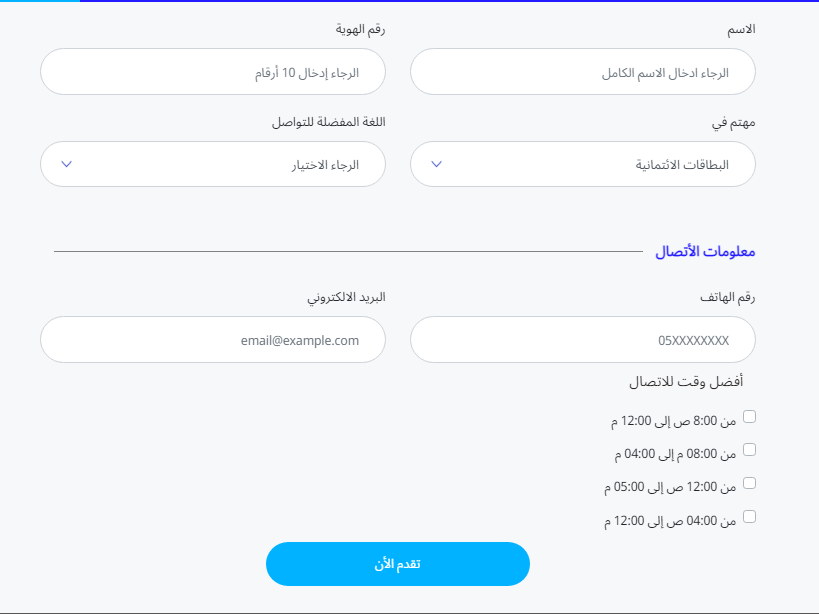Check the 8:00 ص to 12:00 م checkbox
819x614 pixels.
[750, 417]
